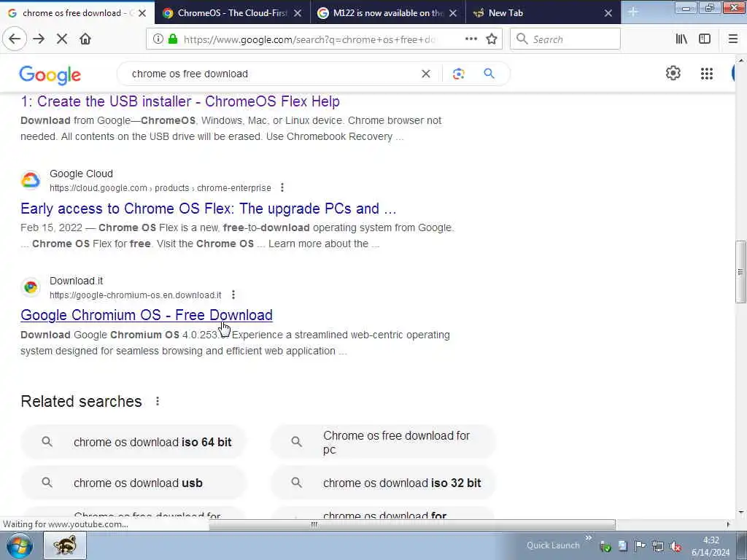
Task: Click the google-chromium-os.en.download.it URL
Action: click(x=135, y=295)
